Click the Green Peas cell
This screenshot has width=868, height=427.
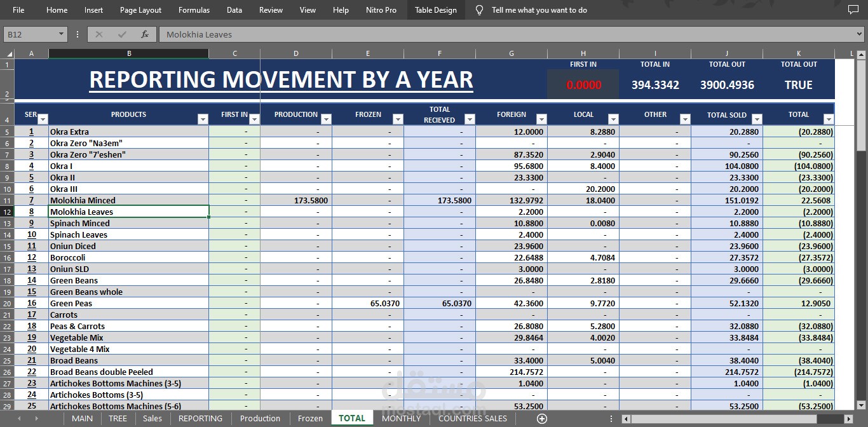[x=128, y=303]
